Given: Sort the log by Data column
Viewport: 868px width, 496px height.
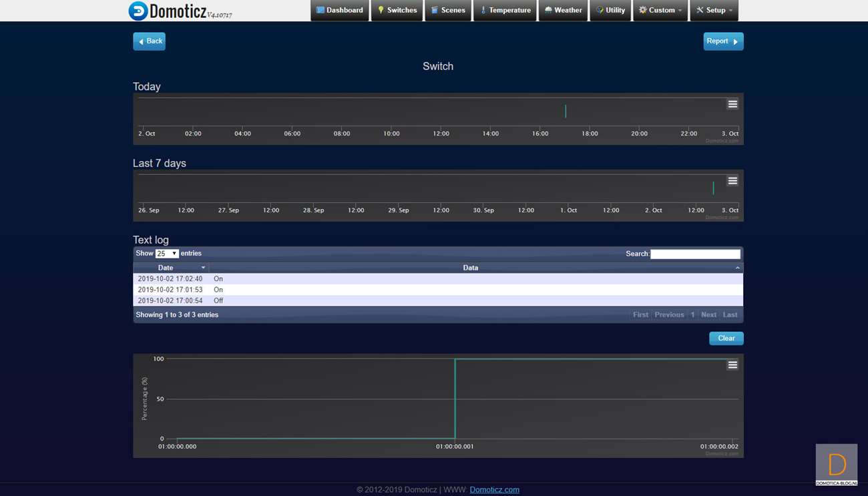Looking at the screenshot, I should (x=471, y=268).
